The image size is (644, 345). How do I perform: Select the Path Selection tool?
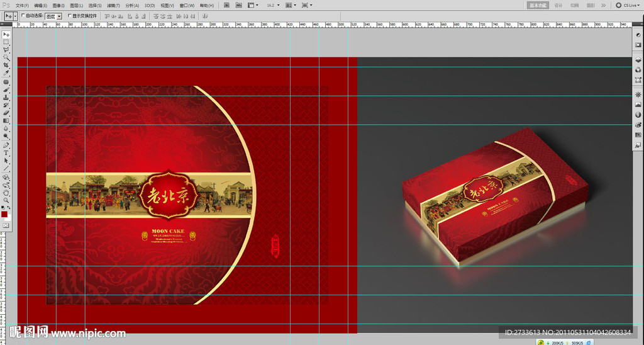6,161
